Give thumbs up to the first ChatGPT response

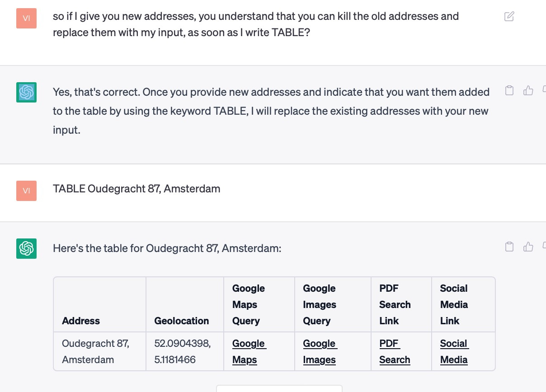528,90
